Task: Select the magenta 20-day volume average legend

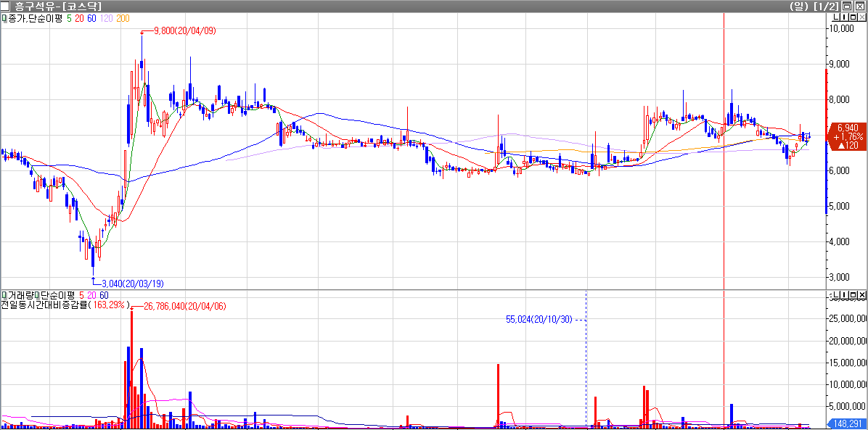Action: coord(91,295)
